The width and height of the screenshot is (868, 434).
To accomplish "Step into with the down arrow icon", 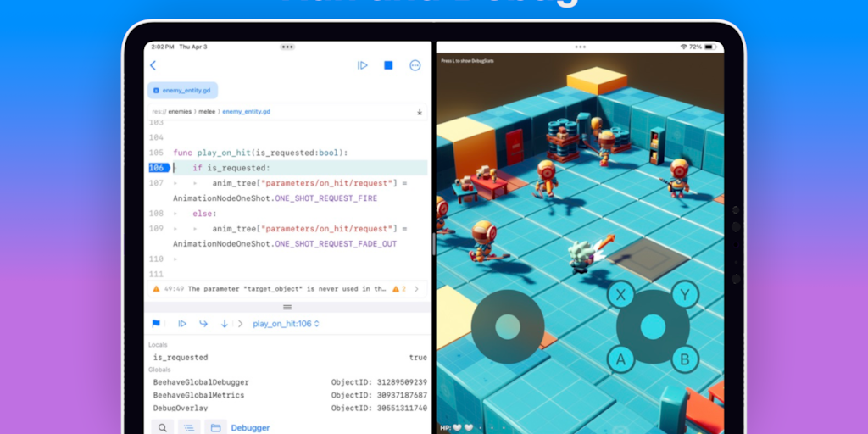I will tap(224, 324).
